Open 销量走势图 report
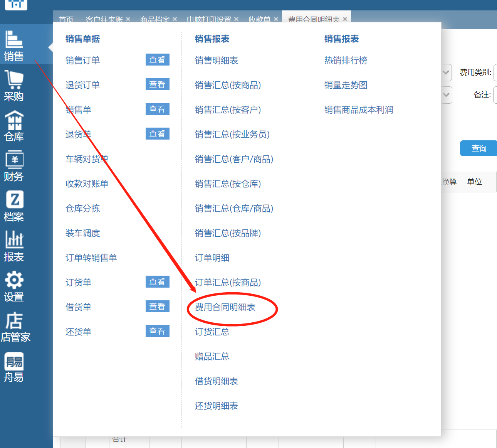 (346, 85)
